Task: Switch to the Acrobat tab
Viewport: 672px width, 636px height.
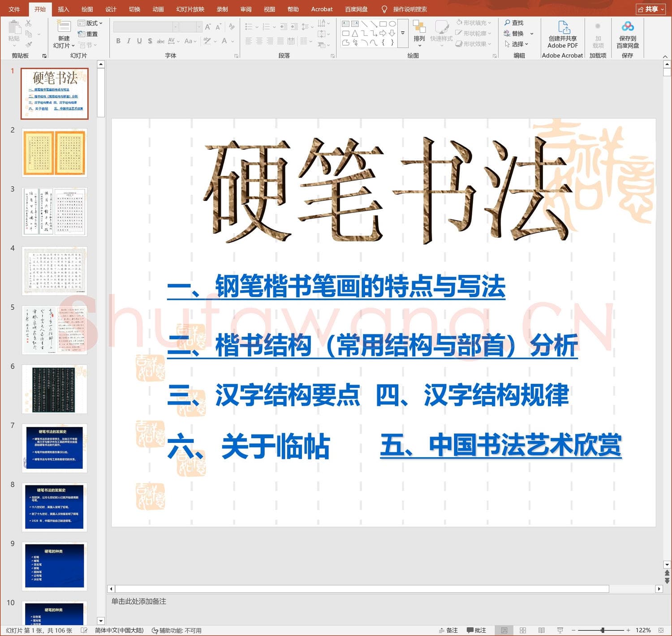Action: click(322, 9)
